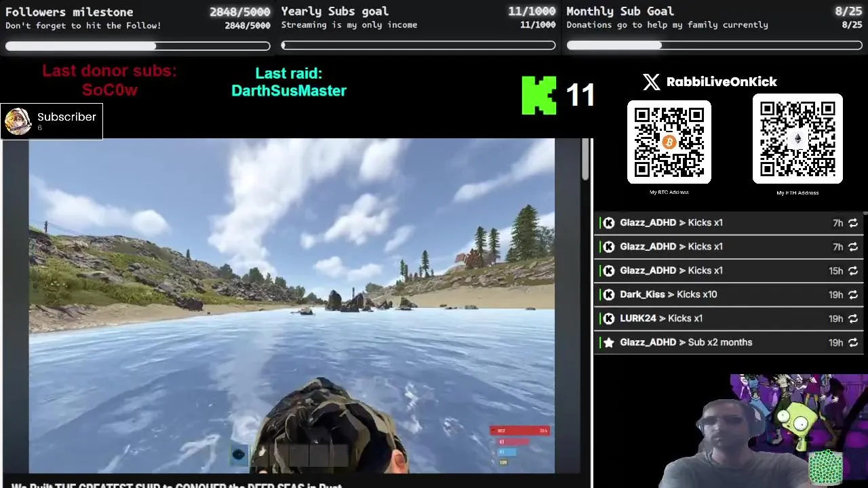This screenshot has height=488, width=868.
Task: Click the "Yearly Subs goal" heading
Action: click(x=335, y=12)
